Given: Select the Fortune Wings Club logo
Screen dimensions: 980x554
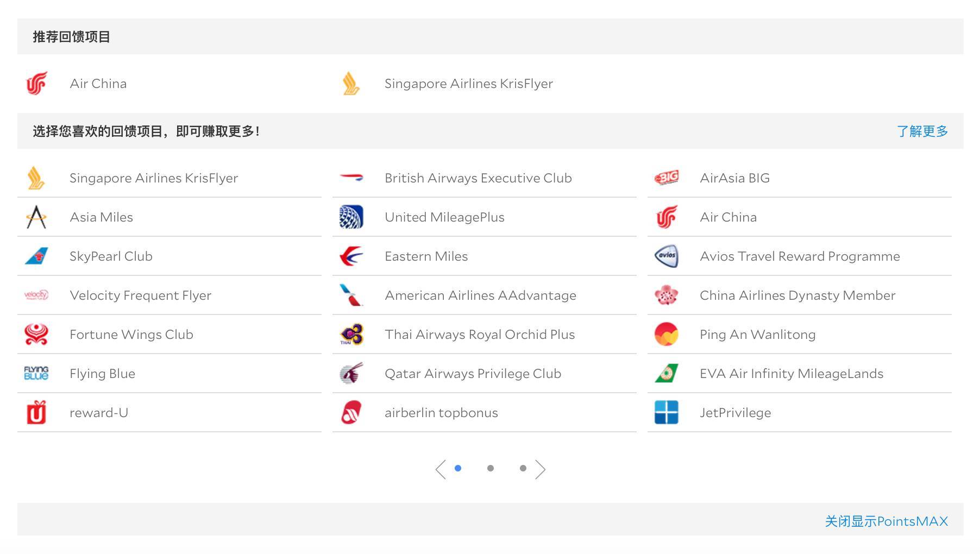Looking at the screenshot, I should [x=36, y=335].
